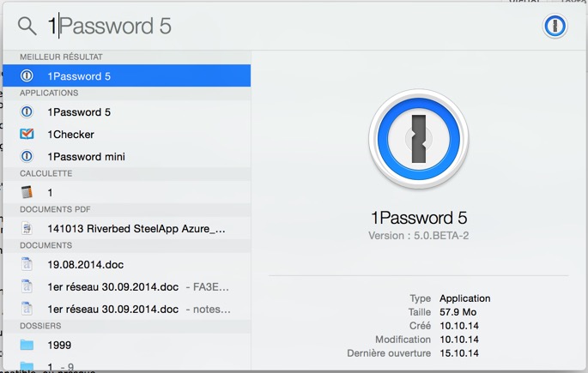This screenshot has height=373, width=588.
Task: Click the Dernière ouverture date 15.10.14
Action: coord(459,353)
